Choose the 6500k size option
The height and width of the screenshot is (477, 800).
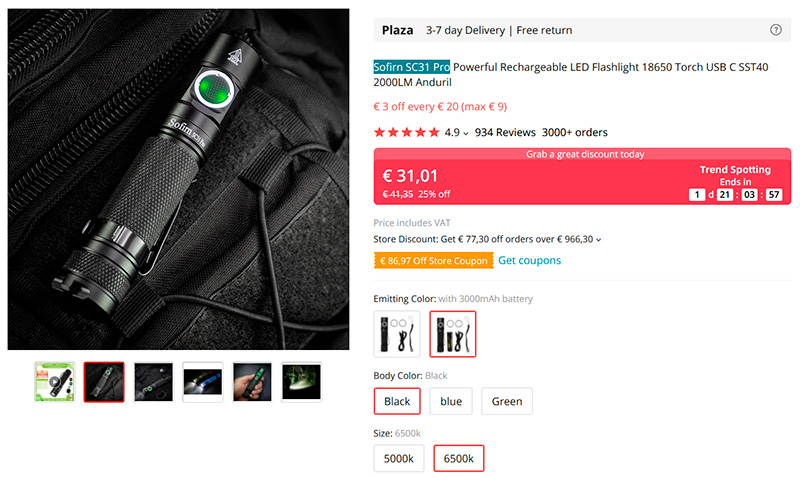pyautogui.click(x=459, y=458)
